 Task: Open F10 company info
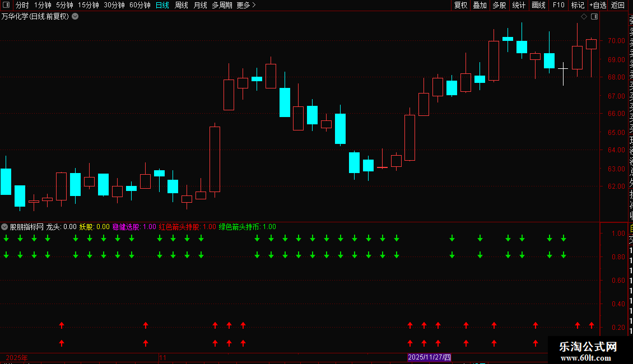(558, 5)
